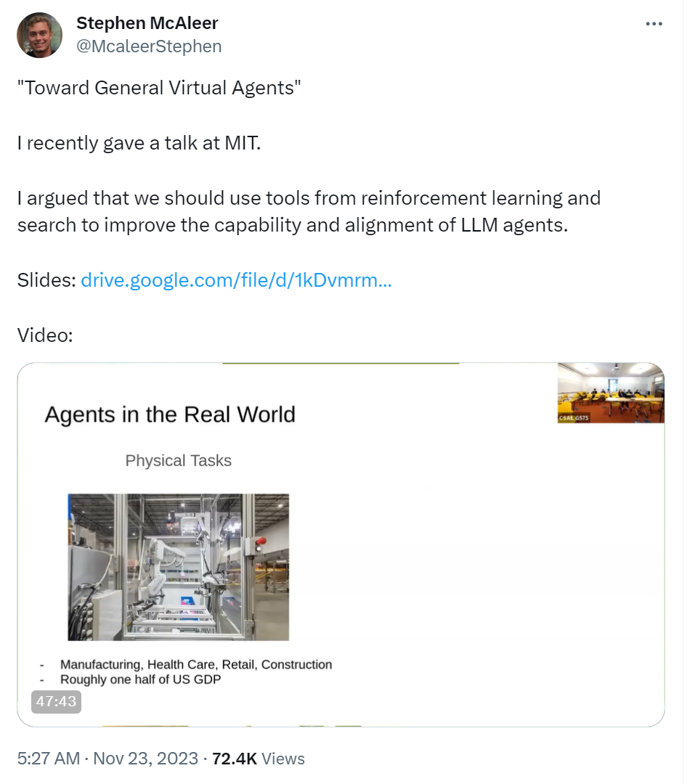Play the embedded talk video
Screen dimensions: 695x784
click(x=341, y=544)
